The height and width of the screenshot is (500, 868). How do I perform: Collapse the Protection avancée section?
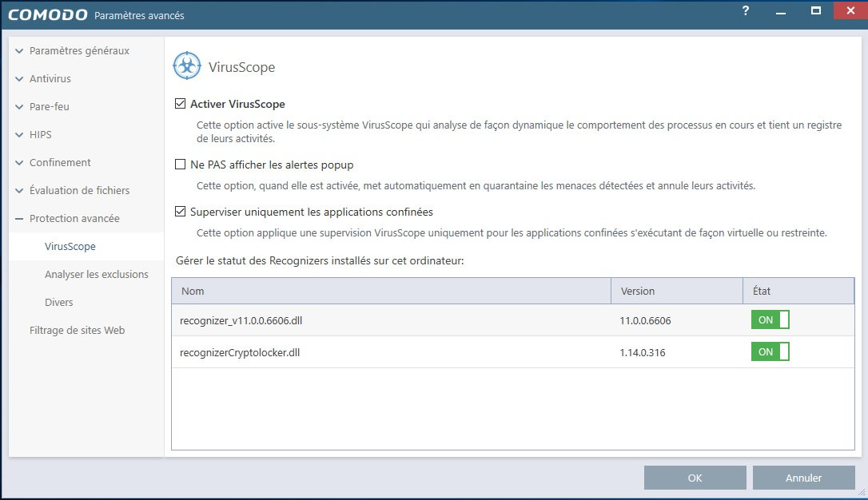(x=20, y=219)
